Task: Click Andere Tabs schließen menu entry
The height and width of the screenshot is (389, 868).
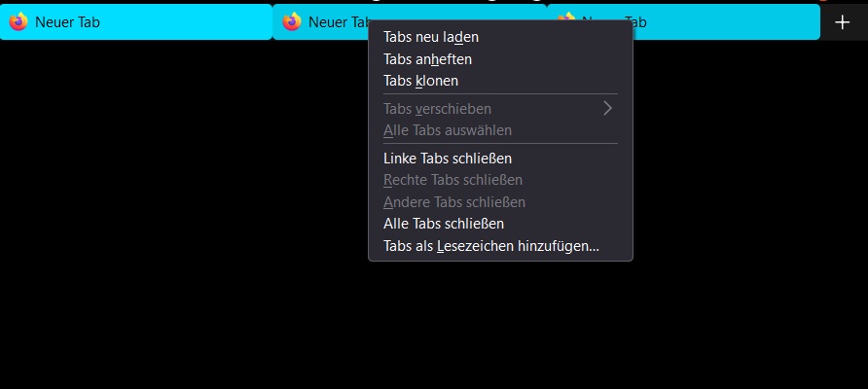Action: [454, 202]
